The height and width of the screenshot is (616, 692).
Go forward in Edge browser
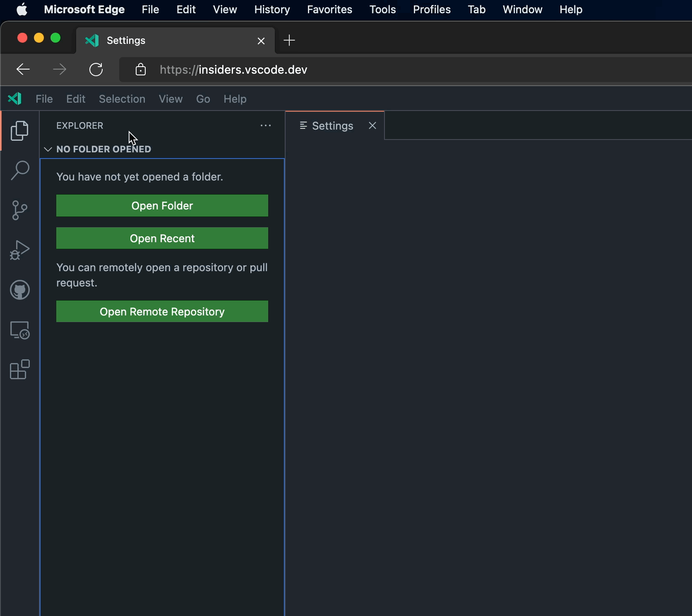60,69
